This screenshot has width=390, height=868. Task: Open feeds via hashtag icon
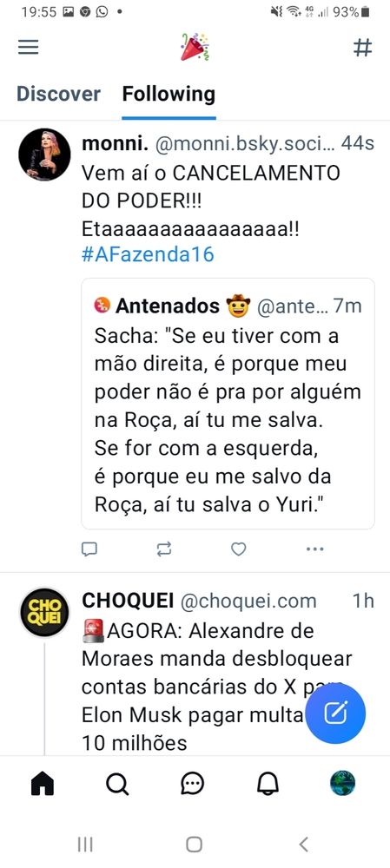(x=362, y=48)
